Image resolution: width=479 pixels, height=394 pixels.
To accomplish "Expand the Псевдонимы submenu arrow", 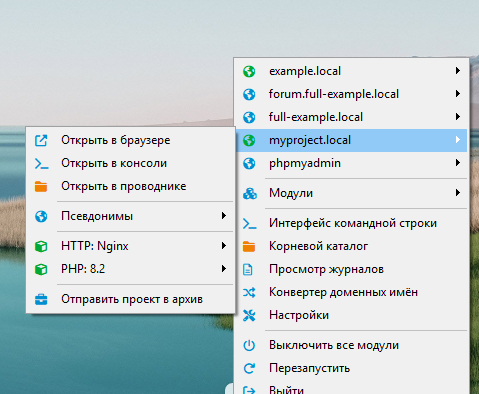I will [224, 216].
